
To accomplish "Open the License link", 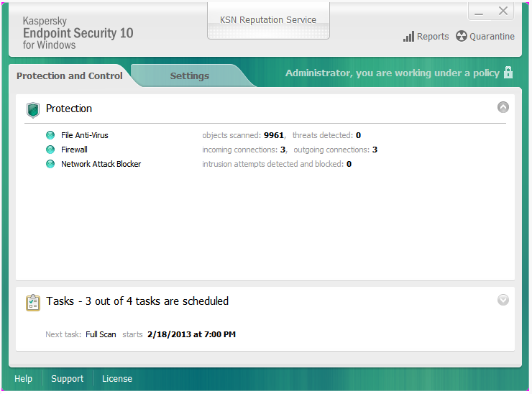I will (117, 379).
